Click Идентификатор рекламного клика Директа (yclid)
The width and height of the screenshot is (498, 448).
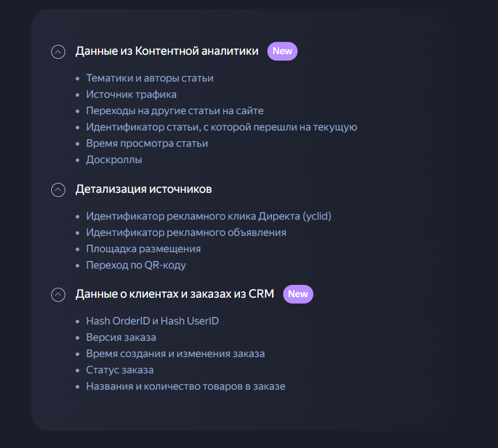(x=209, y=216)
